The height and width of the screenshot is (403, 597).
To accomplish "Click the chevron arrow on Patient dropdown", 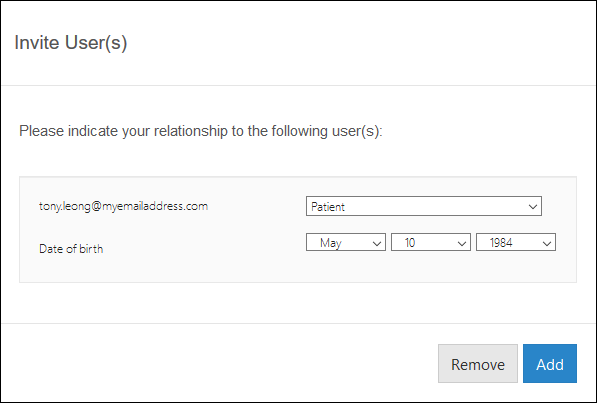I will click(x=533, y=207).
